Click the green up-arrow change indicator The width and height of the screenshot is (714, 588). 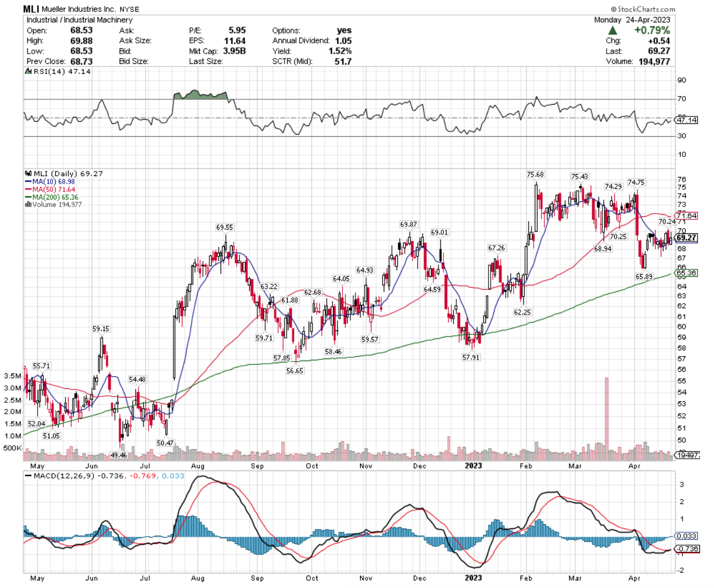click(x=613, y=31)
